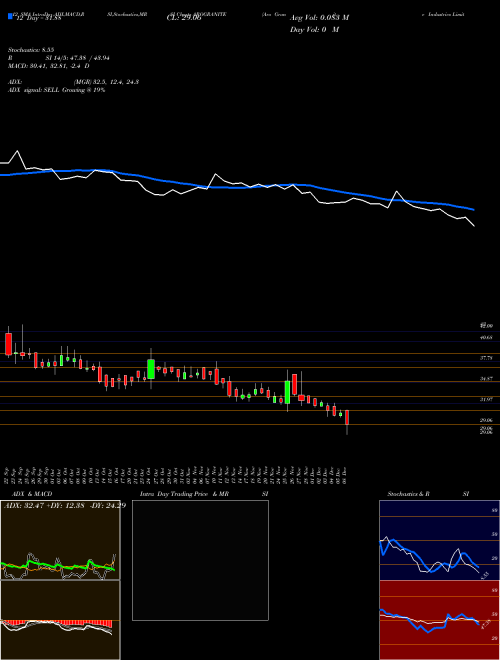
Task: Click the 40.68 price axis label
Action: click(x=486, y=338)
